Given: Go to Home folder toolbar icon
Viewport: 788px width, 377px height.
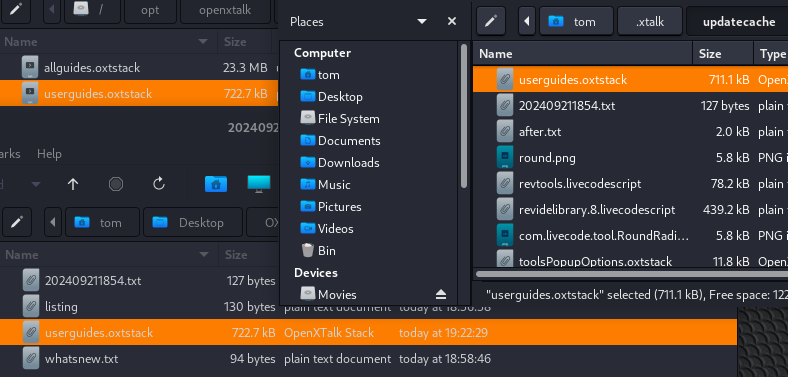Looking at the screenshot, I should pos(216,184).
